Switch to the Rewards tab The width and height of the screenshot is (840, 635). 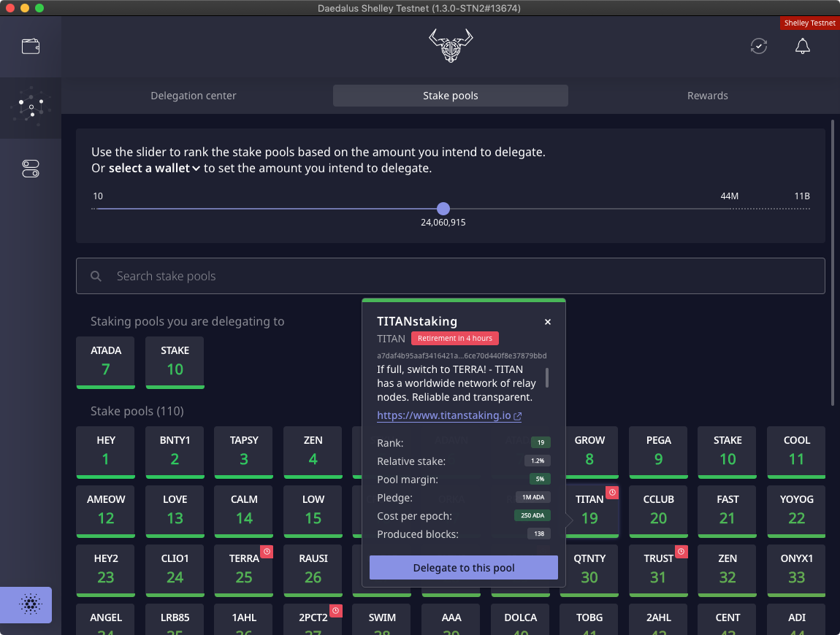(x=707, y=96)
